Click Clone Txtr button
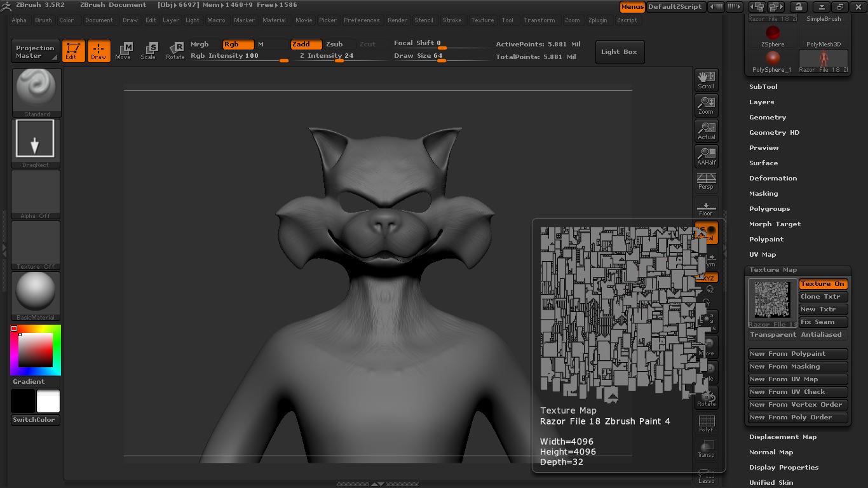Viewport: 868px width, 488px height. 823,297
